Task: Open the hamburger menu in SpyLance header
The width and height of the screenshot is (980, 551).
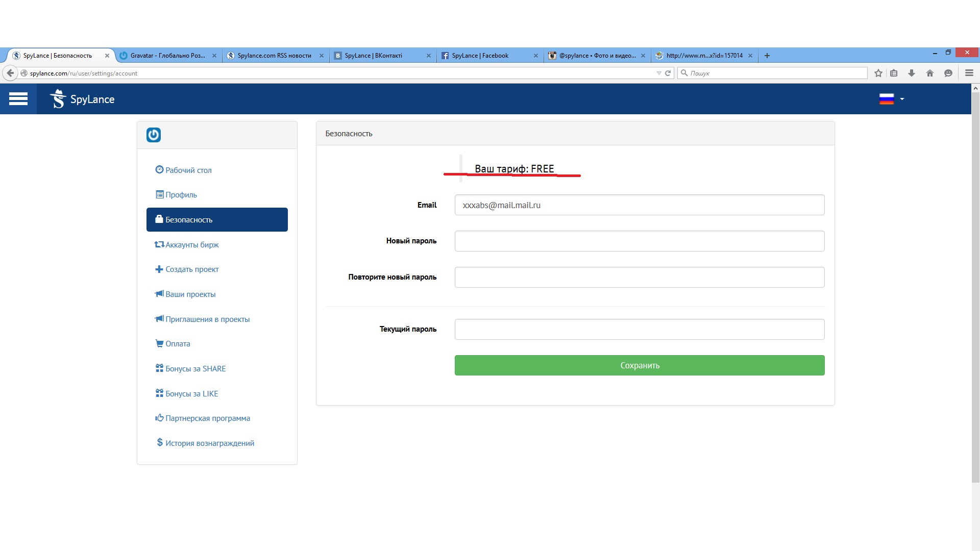Action: tap(18, 99)
